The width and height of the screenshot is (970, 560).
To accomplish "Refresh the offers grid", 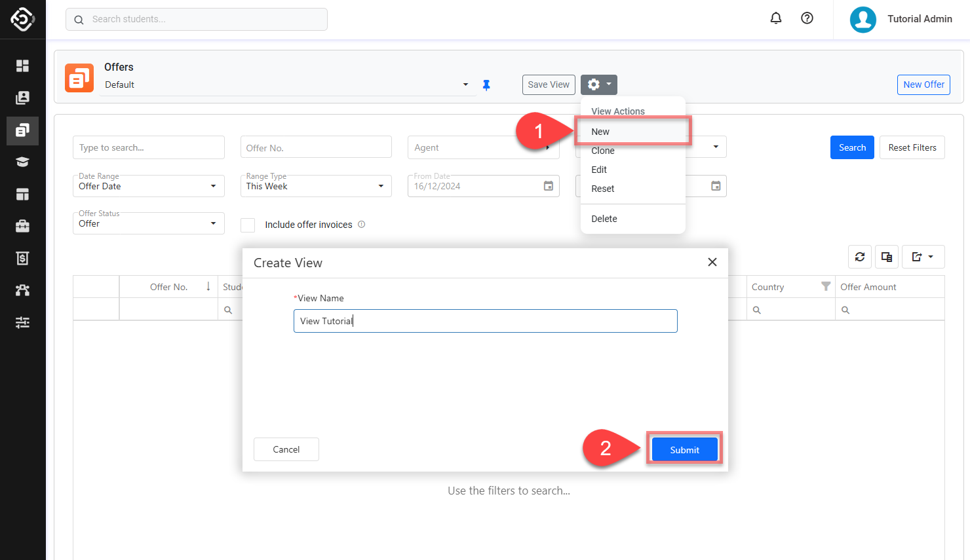I will [860, 257].
